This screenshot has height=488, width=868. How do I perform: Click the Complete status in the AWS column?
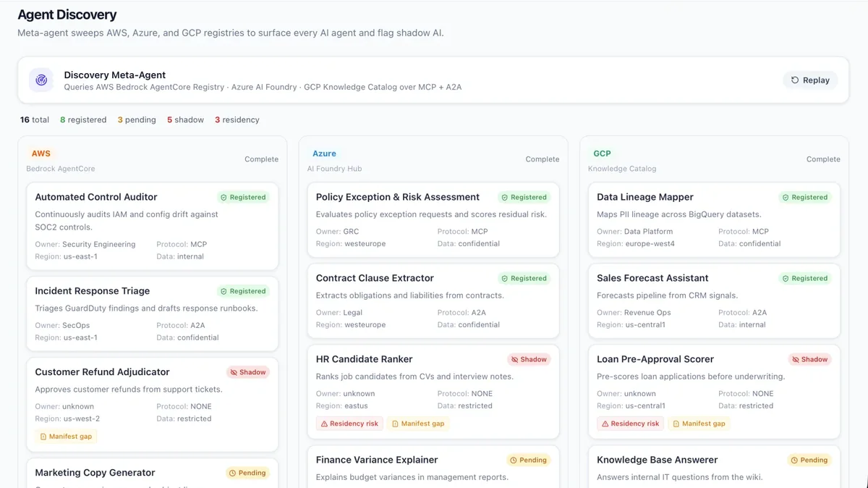pyautogui.click(x=261, y=159)
